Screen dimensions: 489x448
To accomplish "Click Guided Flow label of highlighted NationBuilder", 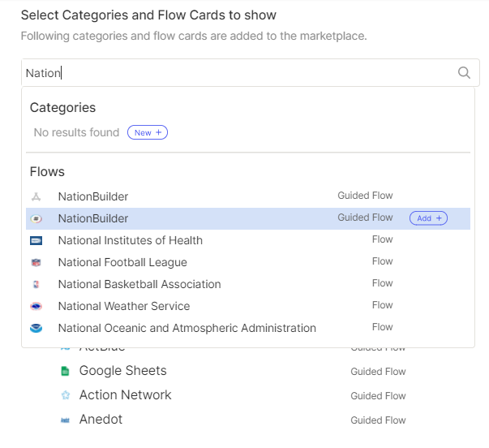I will coord(365,218).
